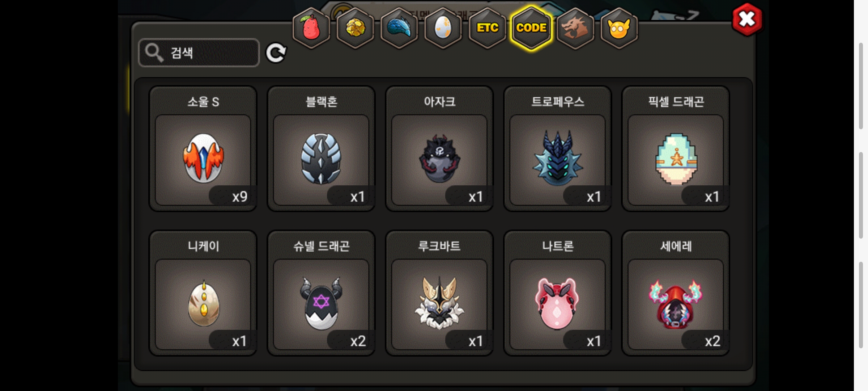This screenshot has height=391, width=868.
Task: Click the refresh arrow beside search
Action: (276, 53)
